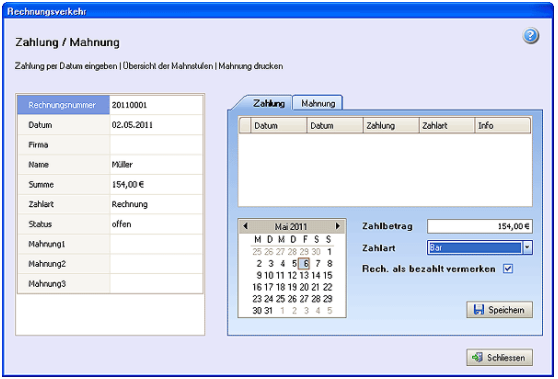Image resolution: width=558 pixels, height=379 pixels.
Task: Click the Info column header
Action: (x=502, y=126)
